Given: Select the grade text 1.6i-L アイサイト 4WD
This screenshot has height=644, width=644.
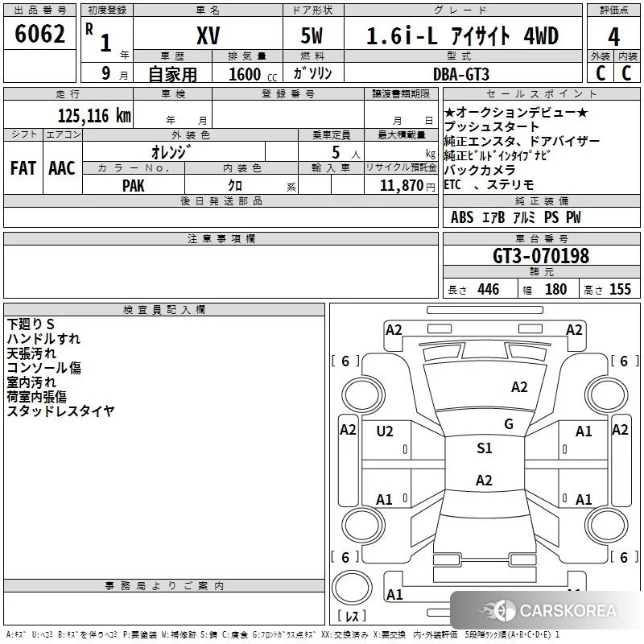Looking at the screenshot, I should 462,35.
